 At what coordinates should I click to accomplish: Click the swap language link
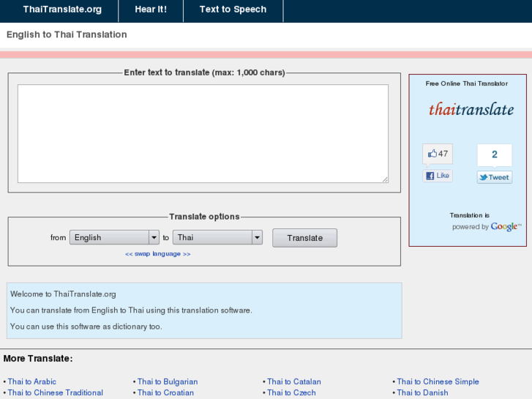click(x=157, y=254)
